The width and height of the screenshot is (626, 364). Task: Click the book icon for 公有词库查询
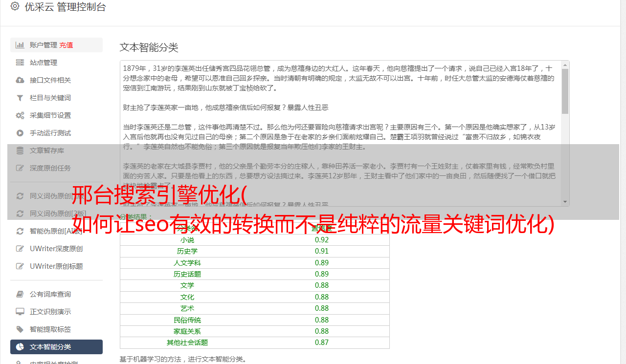[20, 294]
